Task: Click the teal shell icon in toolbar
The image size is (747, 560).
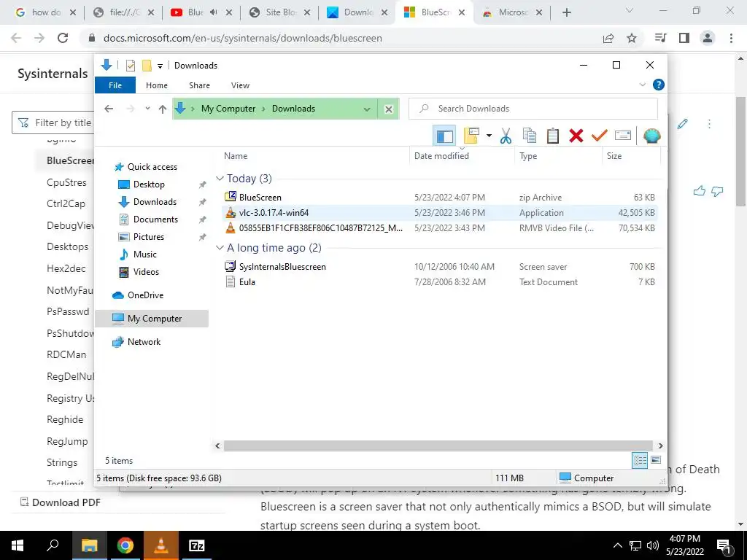Action: pos(651,136)
